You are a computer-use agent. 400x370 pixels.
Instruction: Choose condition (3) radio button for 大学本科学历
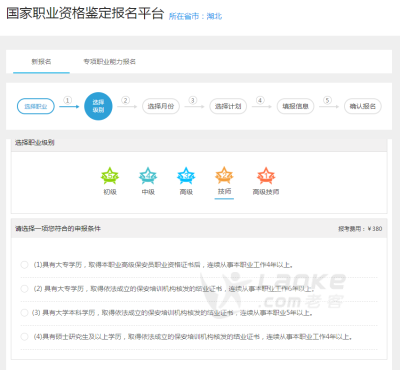(x=24, y=313)
